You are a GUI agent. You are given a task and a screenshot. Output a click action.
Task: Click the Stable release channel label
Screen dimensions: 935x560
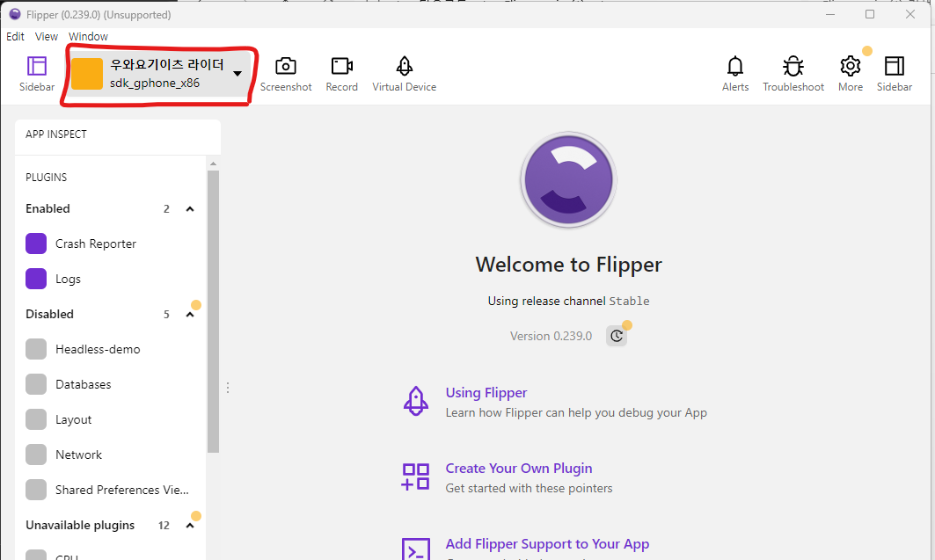pos(629,301)
